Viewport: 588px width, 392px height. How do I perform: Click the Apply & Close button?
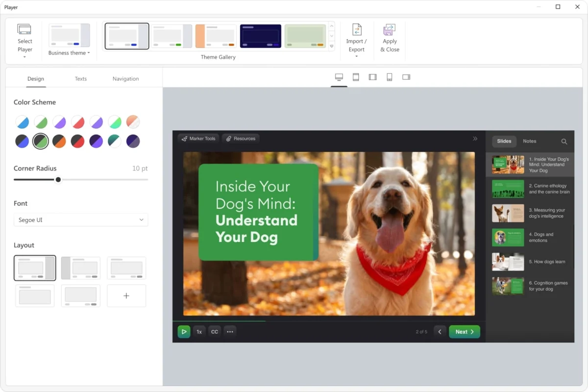point(390,38)
